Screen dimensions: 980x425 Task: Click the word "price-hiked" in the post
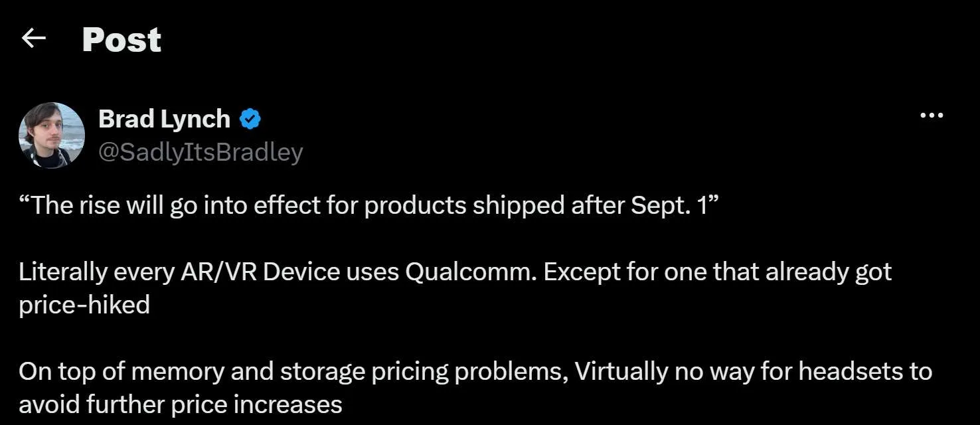pyautogui.click(x=84, y=305)
